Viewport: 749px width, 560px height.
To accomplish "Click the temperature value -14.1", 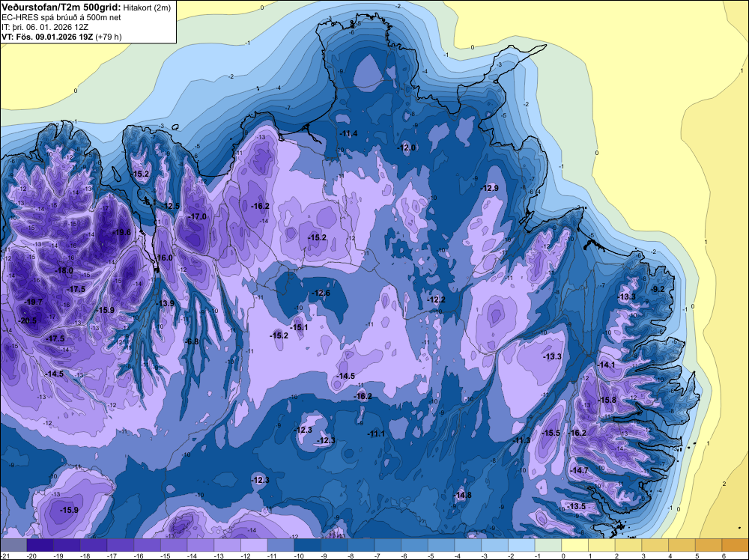I will pyautogui.click(x=607, y=365).
